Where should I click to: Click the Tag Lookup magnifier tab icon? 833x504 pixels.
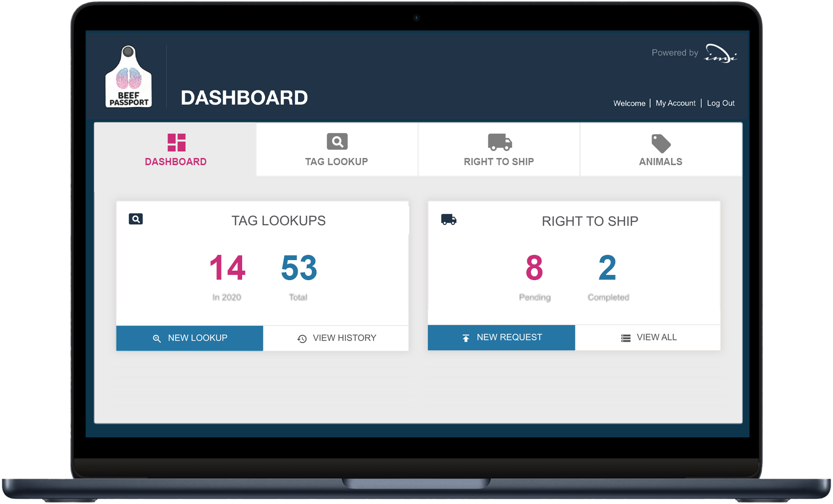337,142
